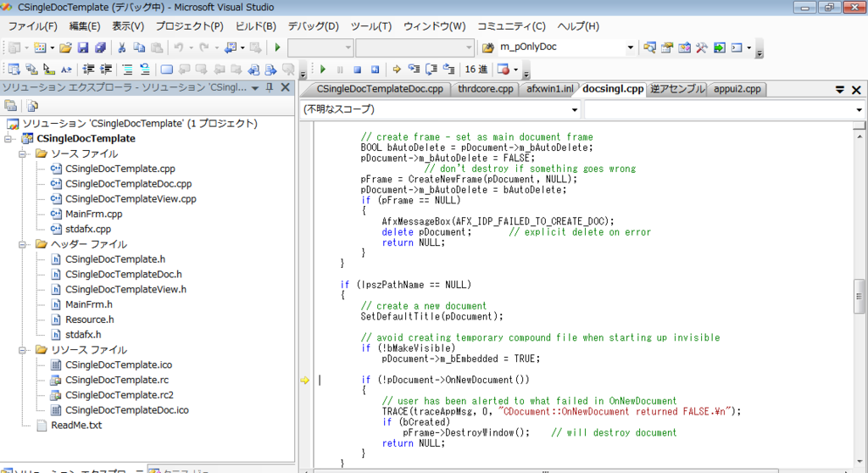Click the Find in Files icon
The image size is (868, 473).
tap(487, 47)
